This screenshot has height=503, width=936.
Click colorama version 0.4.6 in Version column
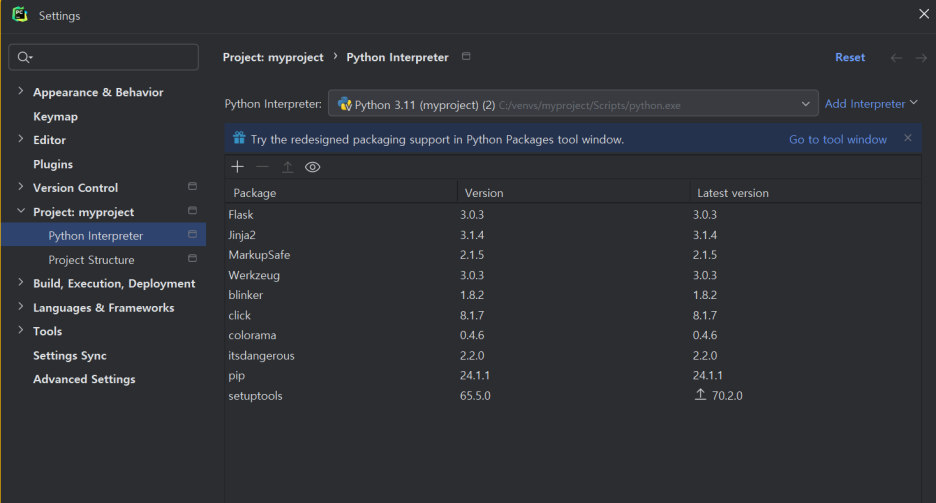tap(472, 335)
